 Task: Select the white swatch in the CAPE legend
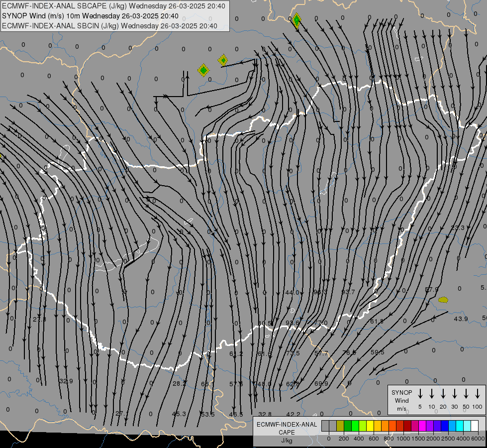(x=475, y=426)
